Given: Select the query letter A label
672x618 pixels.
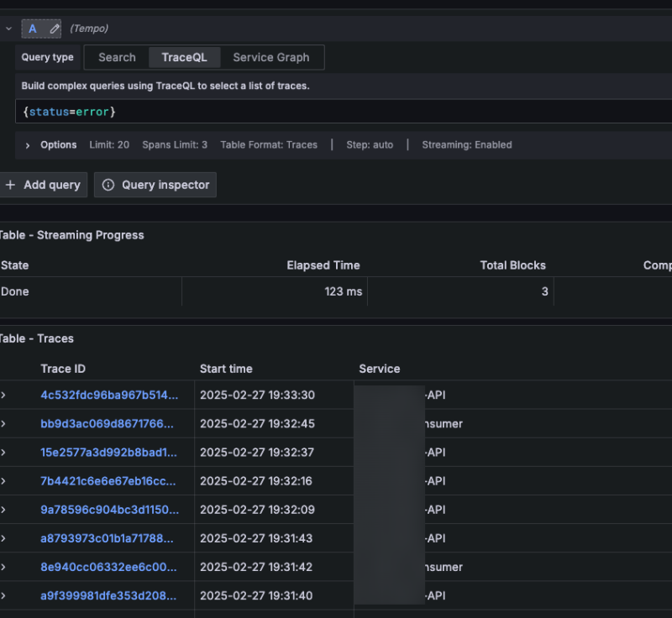Looking at the screenshot, I should (x=34, y=29).
